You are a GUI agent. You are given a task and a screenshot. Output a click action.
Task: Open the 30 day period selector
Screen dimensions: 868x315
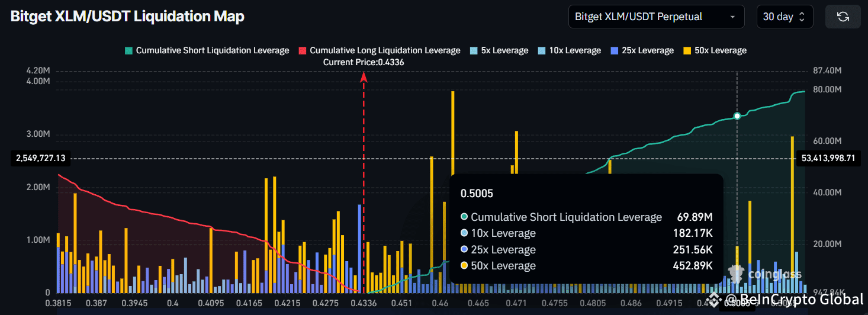tap(785, 17)
